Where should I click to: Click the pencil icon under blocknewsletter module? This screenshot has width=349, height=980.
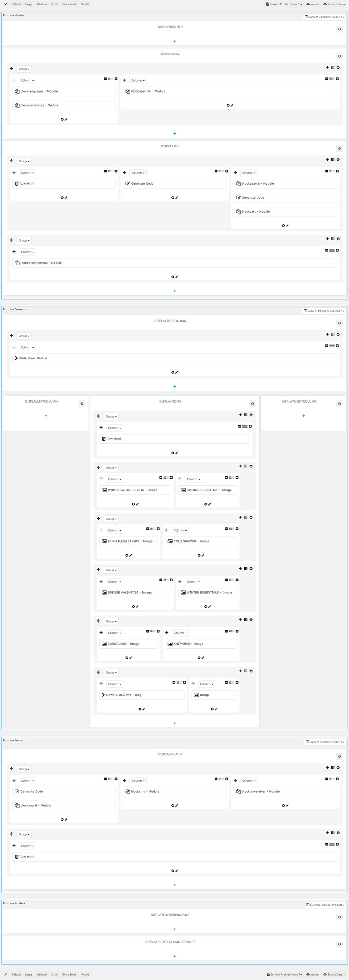coord(287,806)
